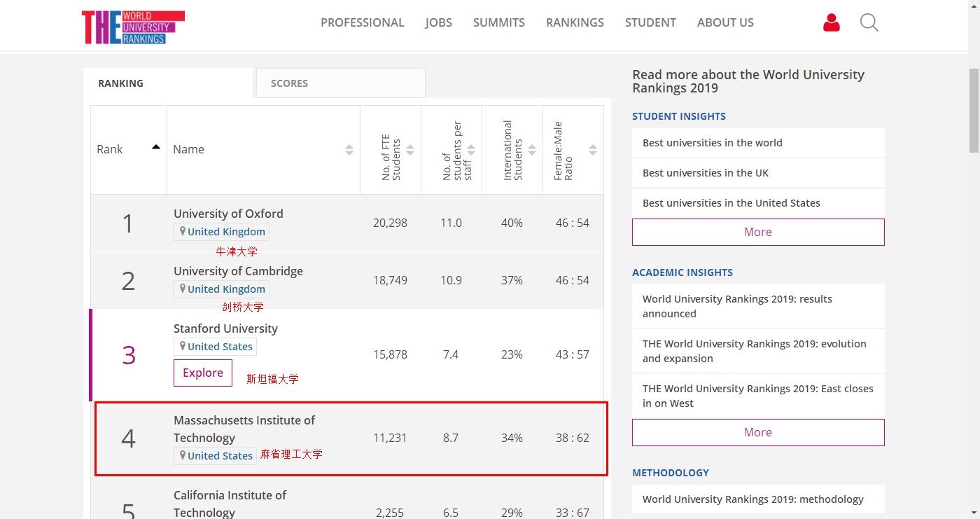Screen dimensions: 980x519
Task: Sort the Name column with its arrows
Action: tap(349, 150)
